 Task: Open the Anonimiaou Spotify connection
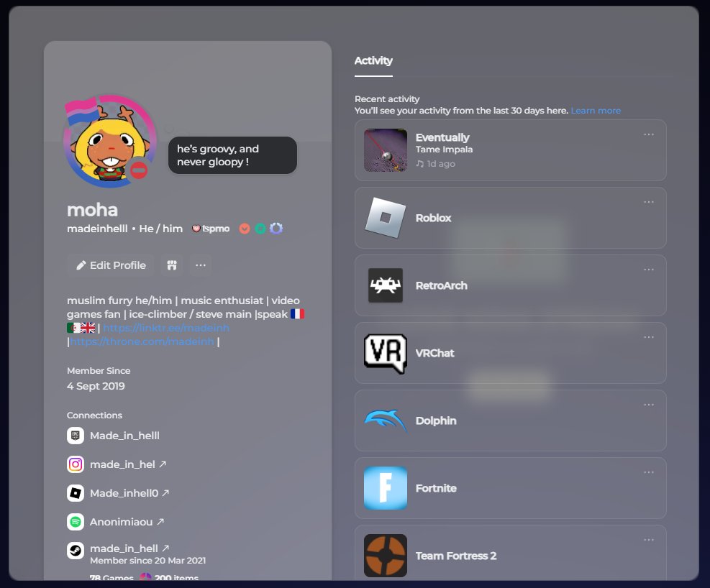coord(127,522)
